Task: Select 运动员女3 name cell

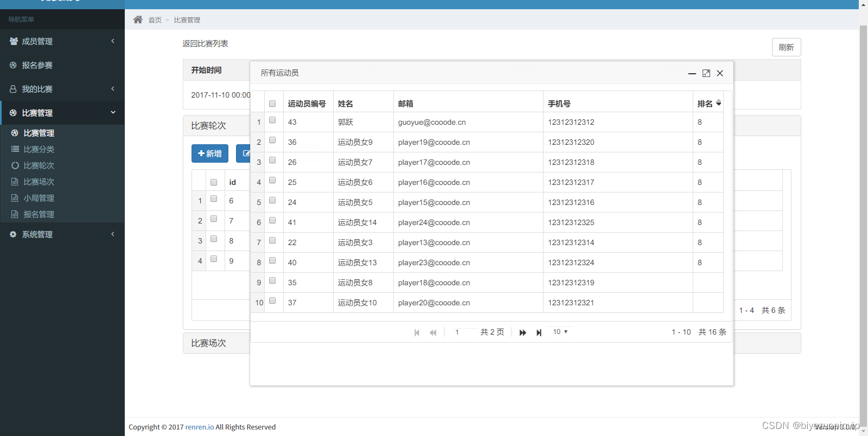Action: pos(363,242)
